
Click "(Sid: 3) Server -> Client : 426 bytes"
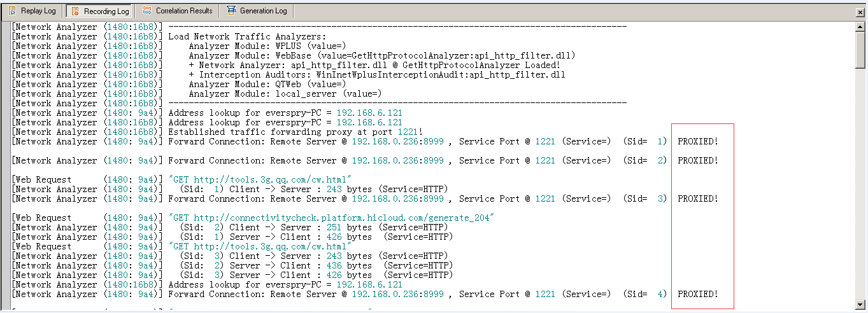[276, 275]
